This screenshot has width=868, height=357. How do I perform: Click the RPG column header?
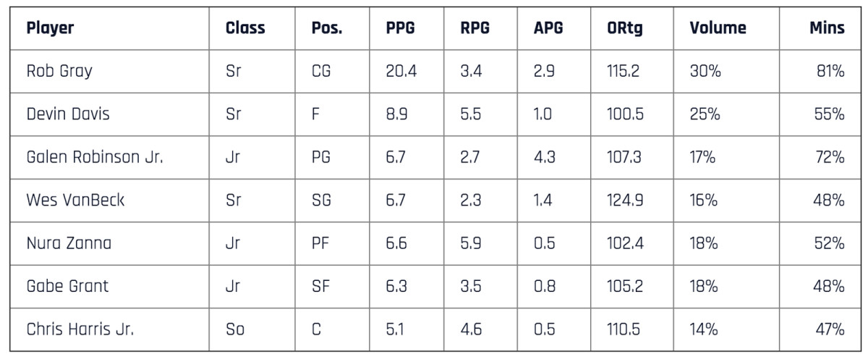(475, 29)
